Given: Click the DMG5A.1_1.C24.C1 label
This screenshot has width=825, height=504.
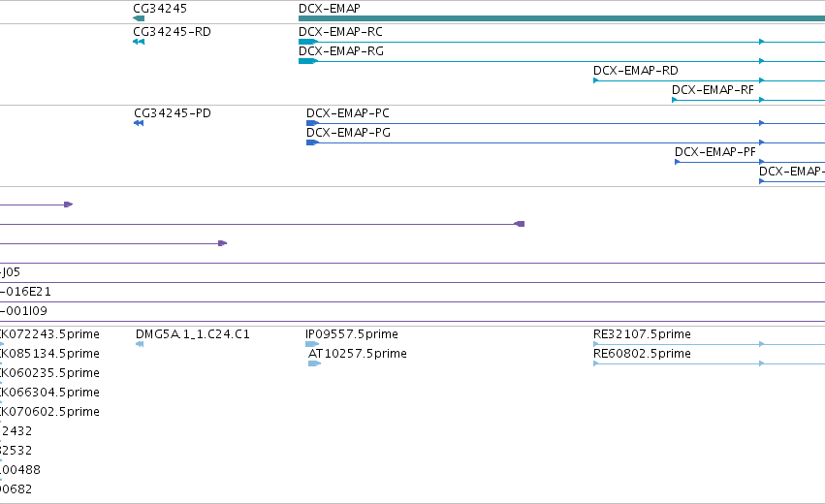Looking at the screenshot, I should pos(193,334).
